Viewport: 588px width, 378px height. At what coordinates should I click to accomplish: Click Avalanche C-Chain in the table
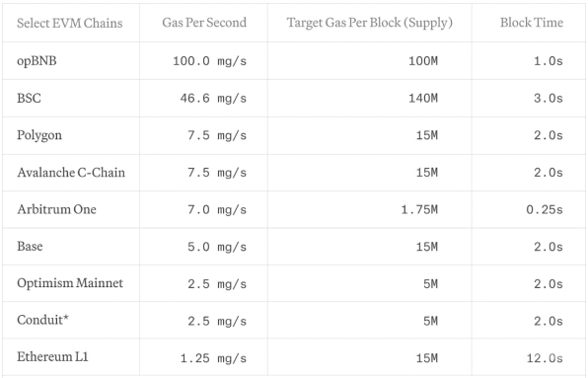point(71,173)
